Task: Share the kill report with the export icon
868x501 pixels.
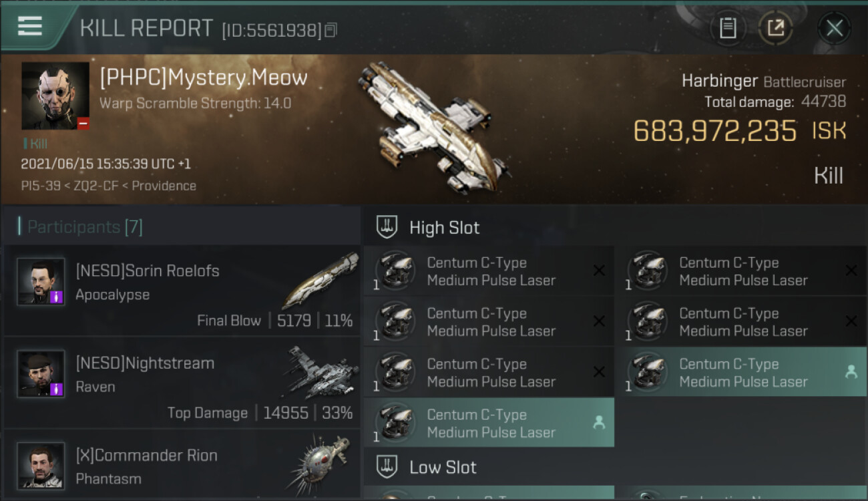Action: pos(775,28)
